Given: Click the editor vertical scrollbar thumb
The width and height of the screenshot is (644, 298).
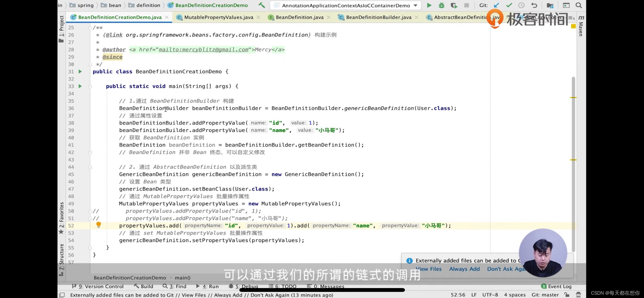Looking at the screenshot, I should tap(573, 164).
